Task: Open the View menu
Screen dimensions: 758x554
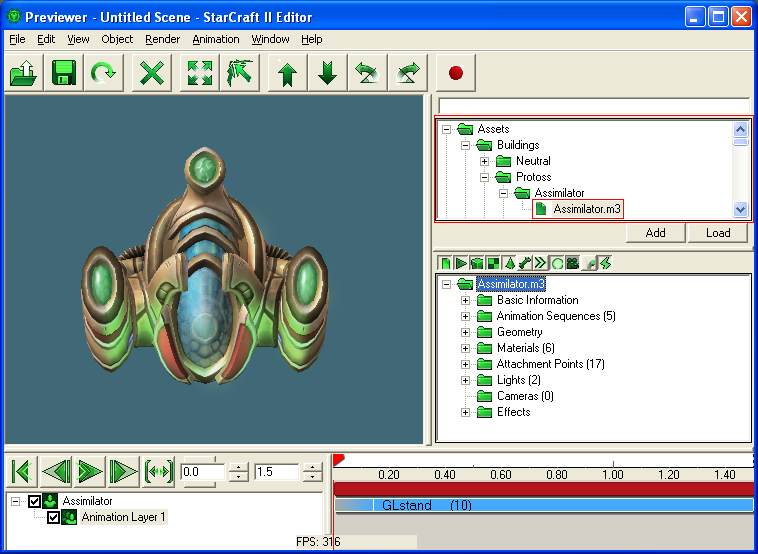Action: (x=78, y=39)
